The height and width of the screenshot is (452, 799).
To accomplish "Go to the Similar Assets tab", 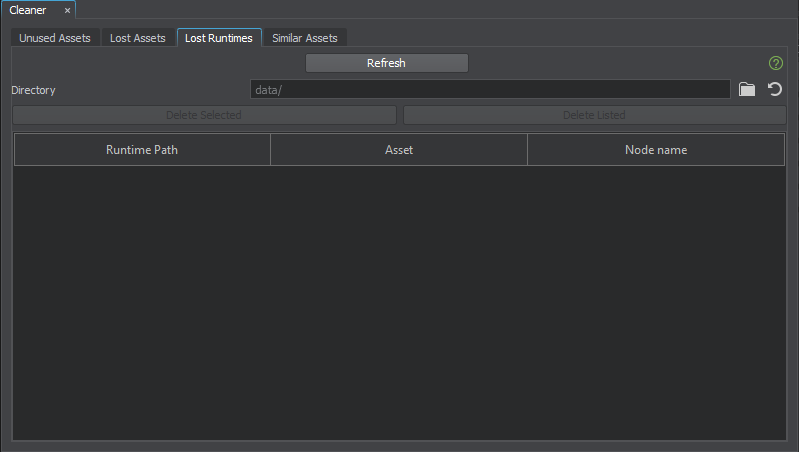I will click(305, 38).
